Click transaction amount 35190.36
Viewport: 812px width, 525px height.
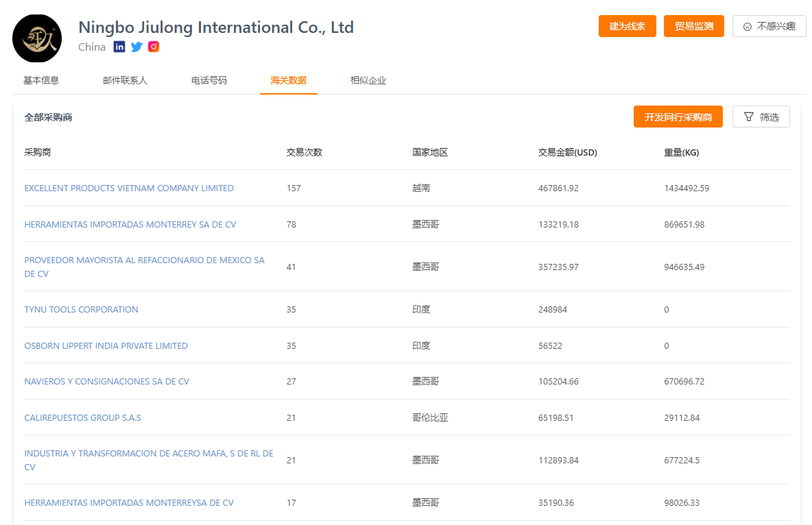click(556, 502)
